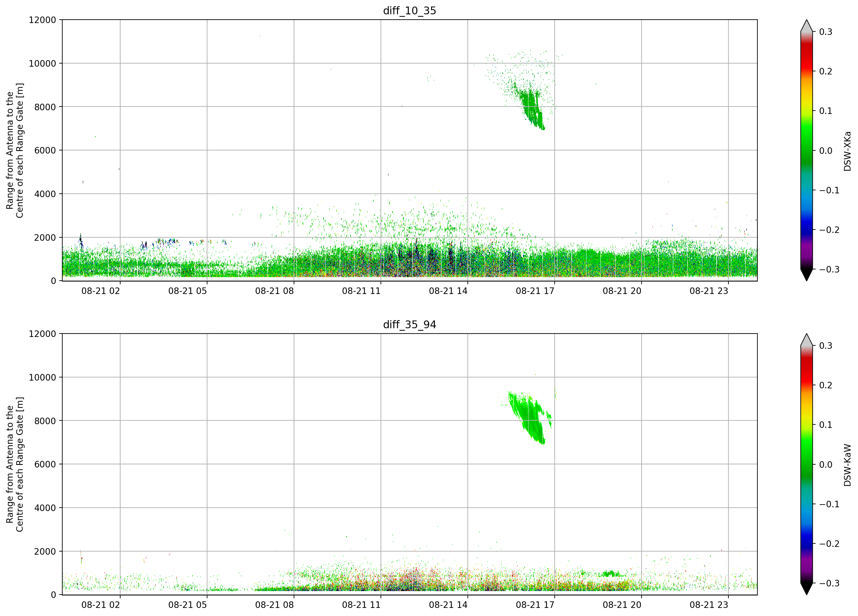Screen dimensions: 858x616
Task: Click the 0.3 tick on DSW-KaW colorbar
Action: 826,346
